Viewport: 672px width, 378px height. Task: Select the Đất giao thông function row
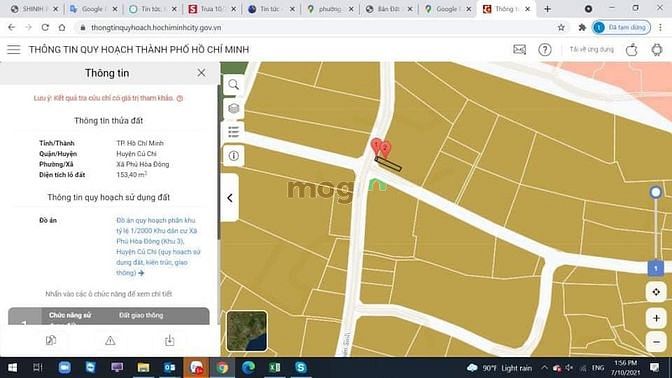click(x=109, y=316)
